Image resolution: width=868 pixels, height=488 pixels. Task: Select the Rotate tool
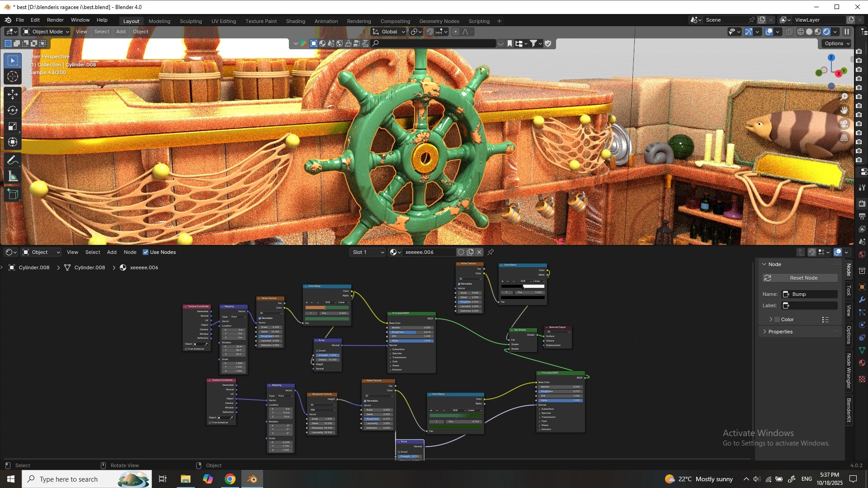coord(12,110)
